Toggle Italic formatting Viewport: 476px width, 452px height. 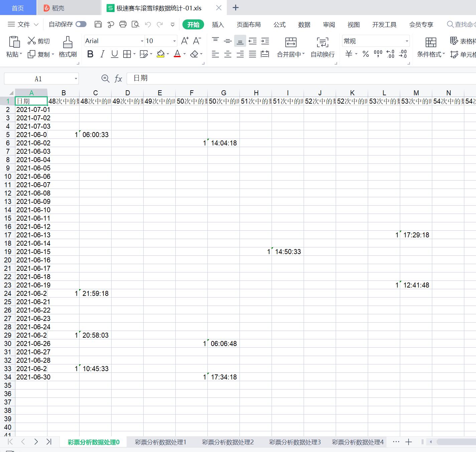102,54
